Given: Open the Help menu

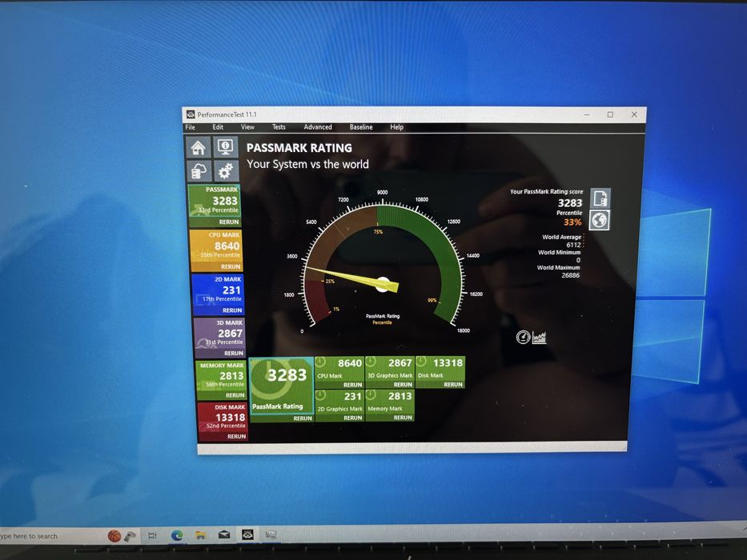Looking at the screenshot, I should [396, 127].
